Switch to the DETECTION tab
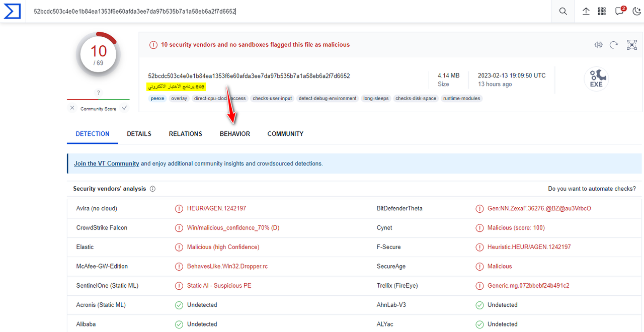 (93, 134)
